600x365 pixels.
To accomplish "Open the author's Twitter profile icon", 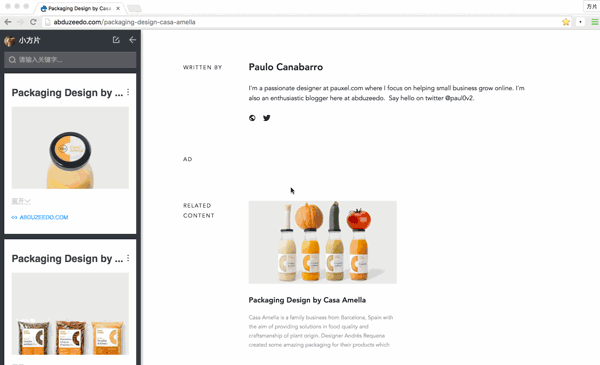I will point(267,118).
